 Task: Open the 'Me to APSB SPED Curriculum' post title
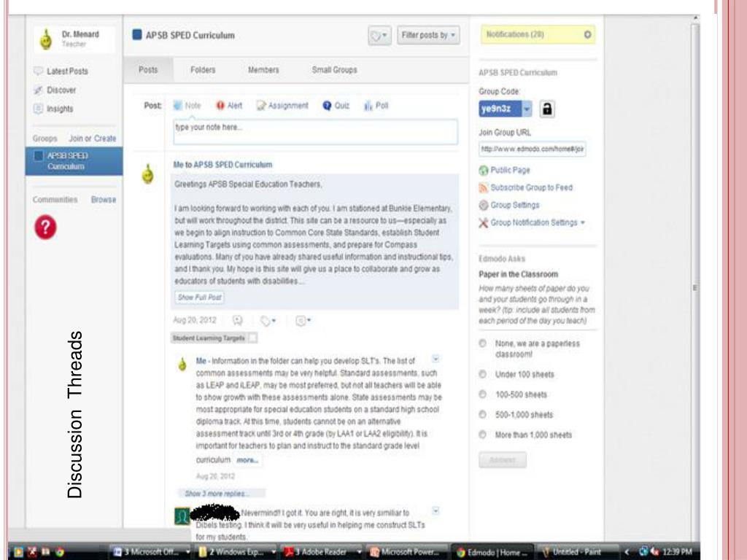(x=222, y=165)
